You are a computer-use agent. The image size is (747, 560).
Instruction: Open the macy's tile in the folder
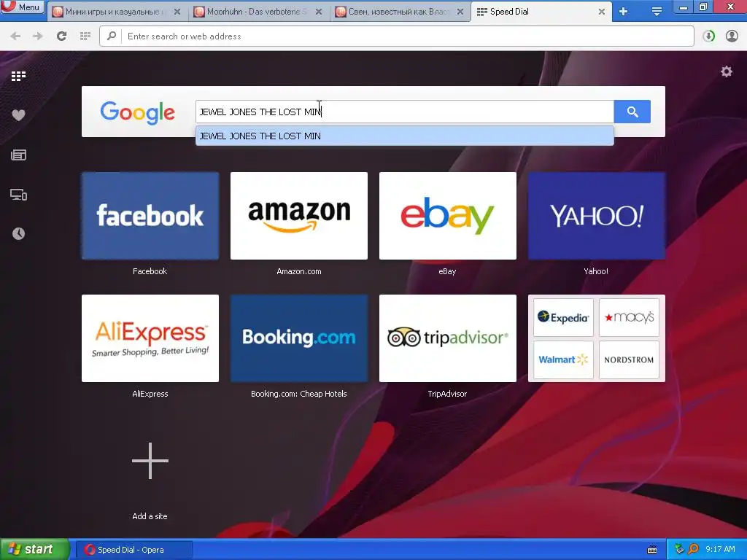[x=629, y=317]
